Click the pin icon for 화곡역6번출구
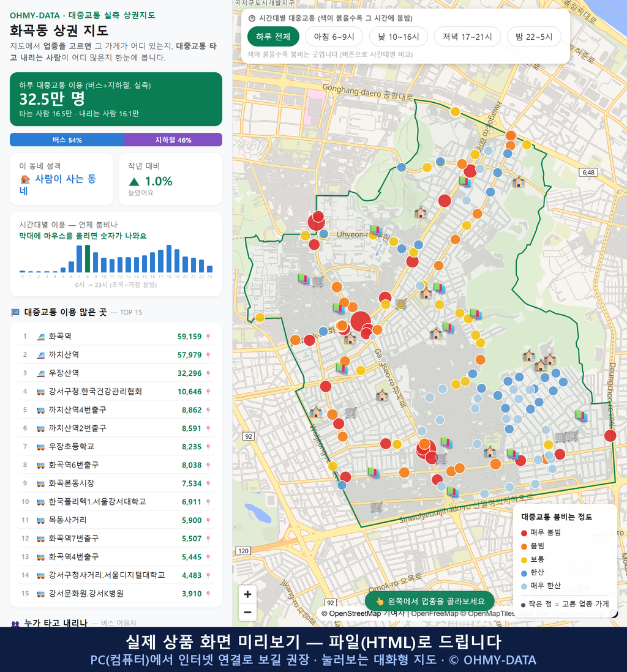Screen dimensions: 627x672 (208, 465)
